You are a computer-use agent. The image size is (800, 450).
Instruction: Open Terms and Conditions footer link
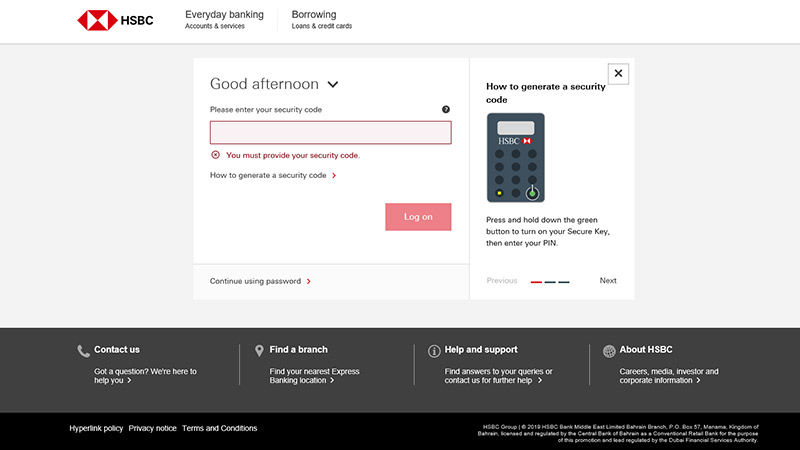pos(219,428)
